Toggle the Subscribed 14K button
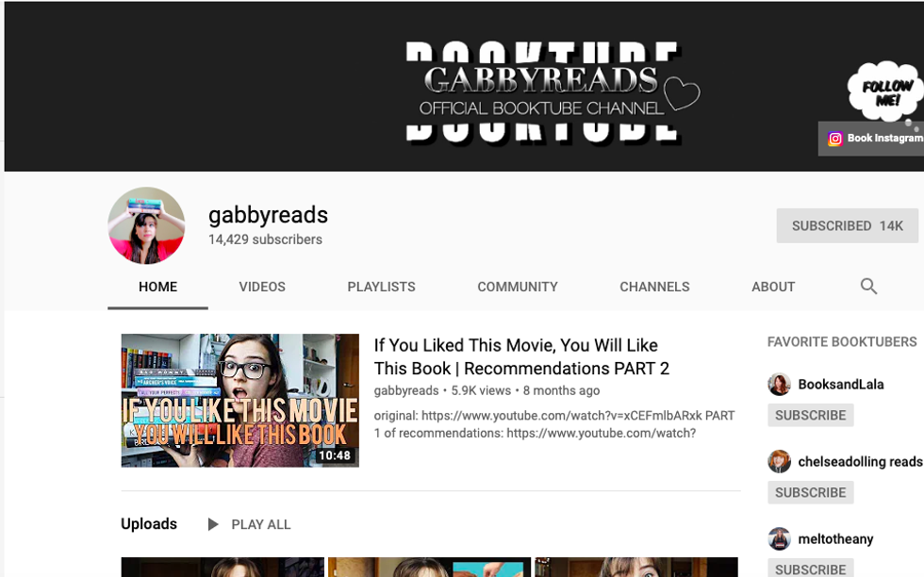This screenshot has height=577, width=924. [x=847, y=226]
